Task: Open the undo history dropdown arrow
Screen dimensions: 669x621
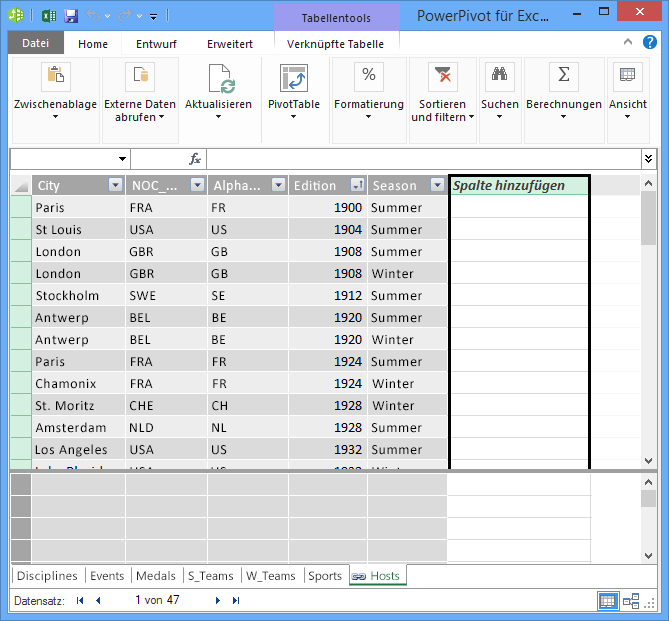Action: coord(108,16)
